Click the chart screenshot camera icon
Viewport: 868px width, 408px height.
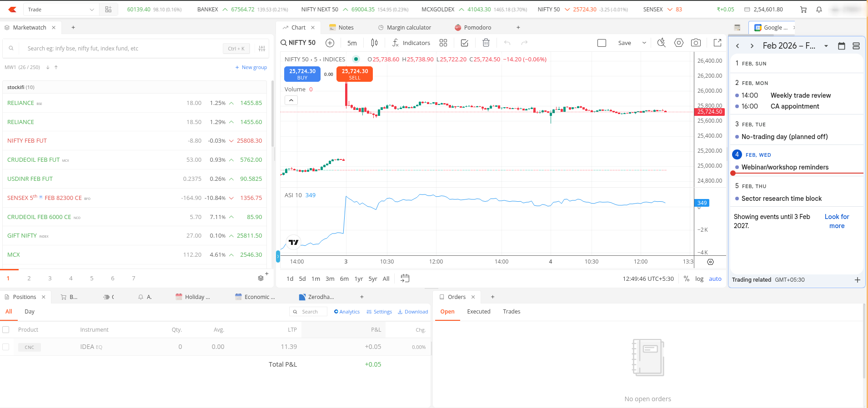click(x=696, y=43)
